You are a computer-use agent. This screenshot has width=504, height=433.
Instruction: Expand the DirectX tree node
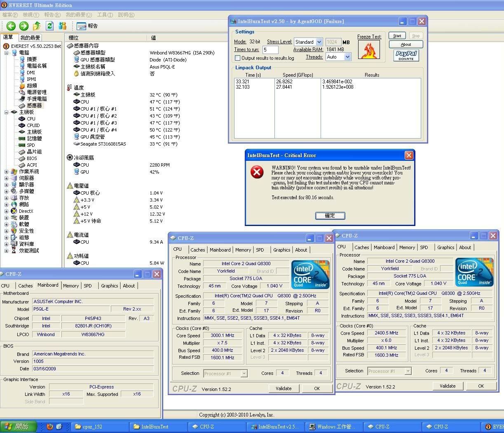coord(6,211)
